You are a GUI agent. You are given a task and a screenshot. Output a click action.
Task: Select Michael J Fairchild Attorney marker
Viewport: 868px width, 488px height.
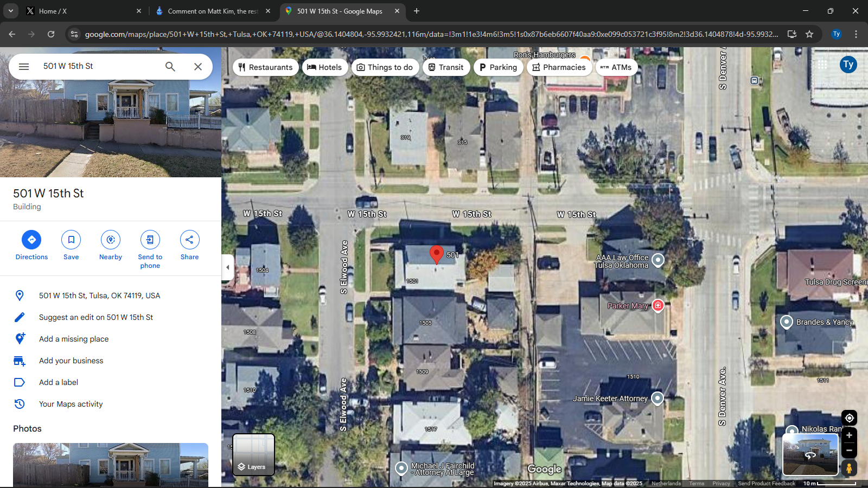(x=401, y=468)
